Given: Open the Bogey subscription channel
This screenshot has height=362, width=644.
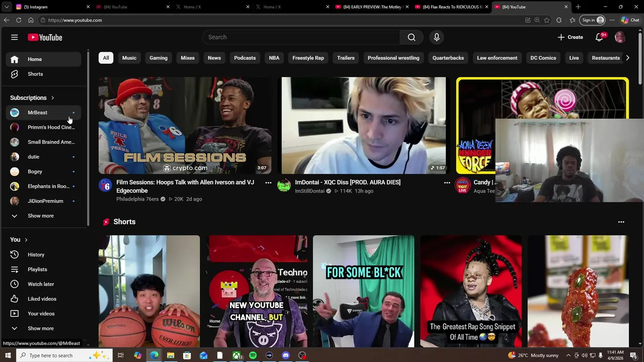Looking at the screenshot, I should point(43,171).
